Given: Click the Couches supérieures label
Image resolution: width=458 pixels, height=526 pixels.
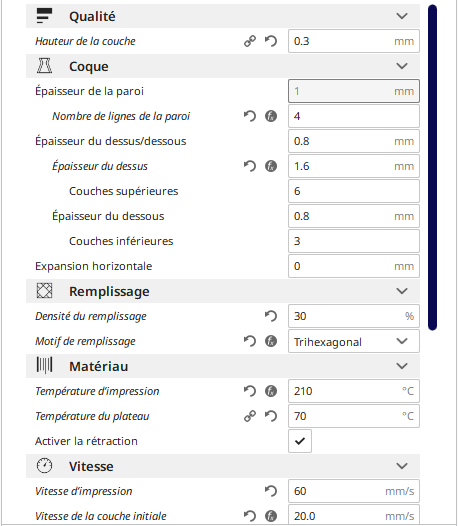Looking at the screenshot, I should click(x=123, y=191).
